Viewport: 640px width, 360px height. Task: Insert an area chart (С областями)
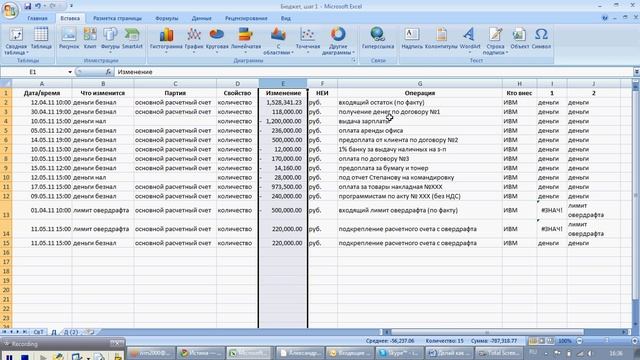pyautogui.click(x=278, y=41)
